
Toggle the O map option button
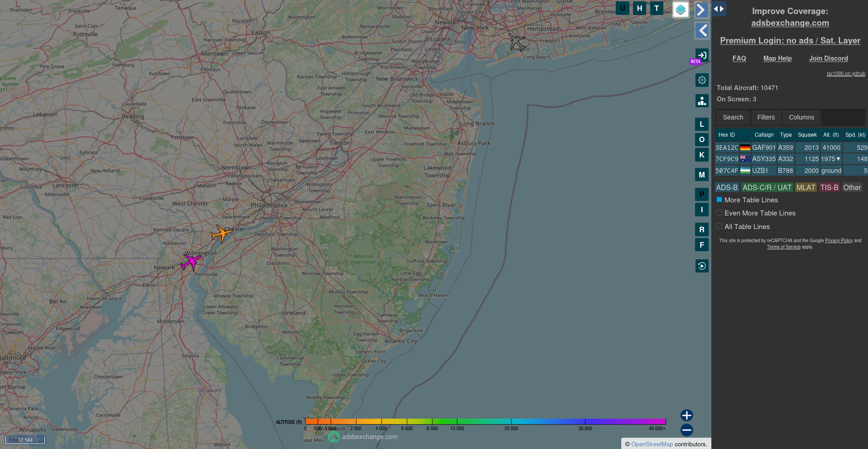coord(702,139)
